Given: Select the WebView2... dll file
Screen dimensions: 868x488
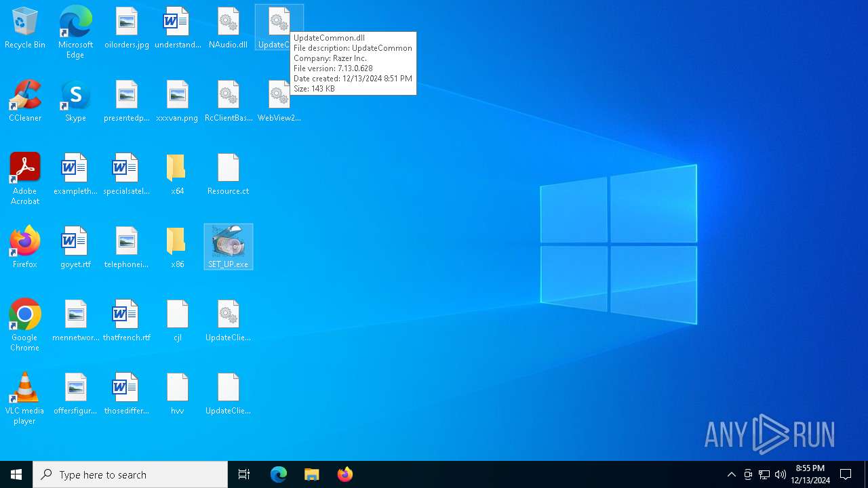Looking at the screenshot, I should (279, 101).
